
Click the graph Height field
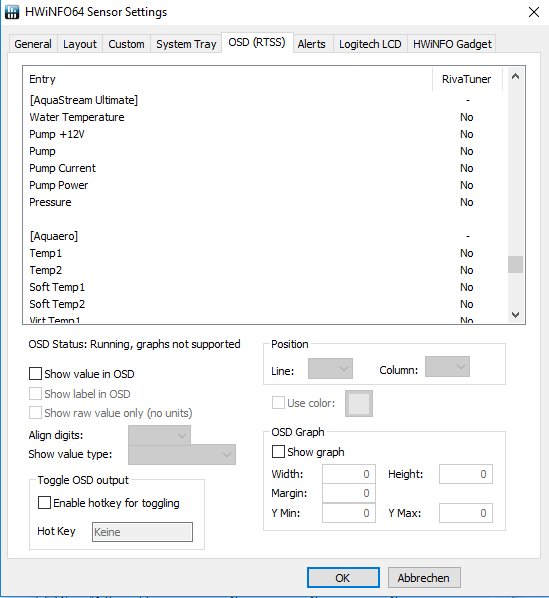[x=466, y=474]
